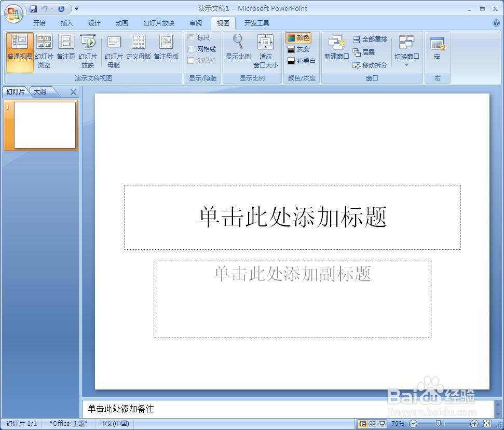Select Color (颜色) view mode

click(298, 38)
